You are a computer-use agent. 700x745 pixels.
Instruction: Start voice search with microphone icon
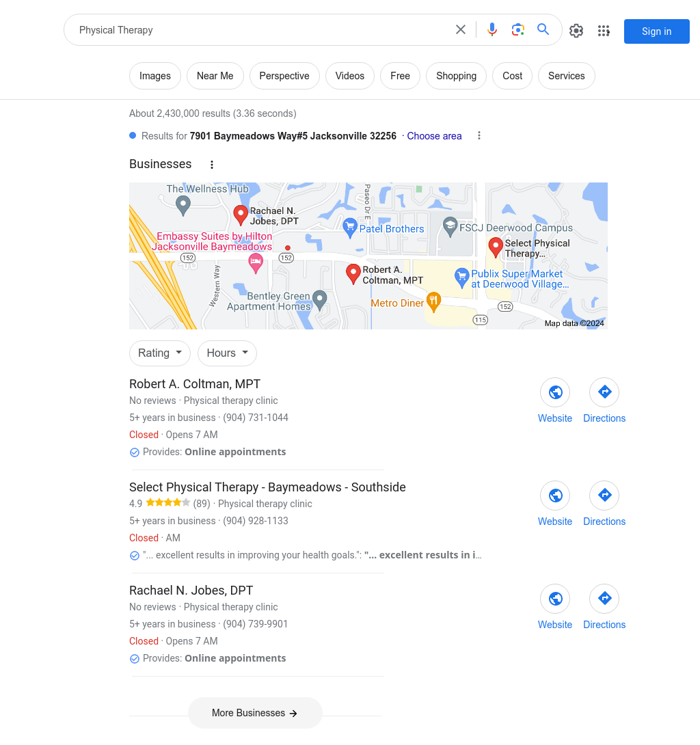click(x=492, y=30)
